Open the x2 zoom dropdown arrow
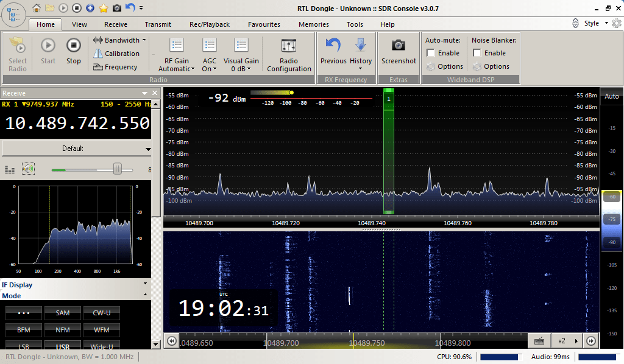This screenshot has width=624, height=364. pyautogui.click(x=576, y=341)
